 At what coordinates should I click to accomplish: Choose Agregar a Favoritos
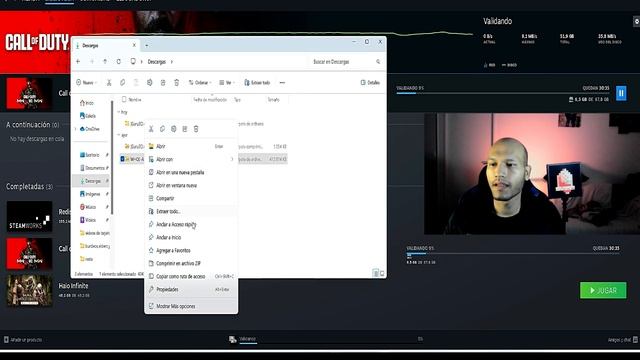click(191, 250)
